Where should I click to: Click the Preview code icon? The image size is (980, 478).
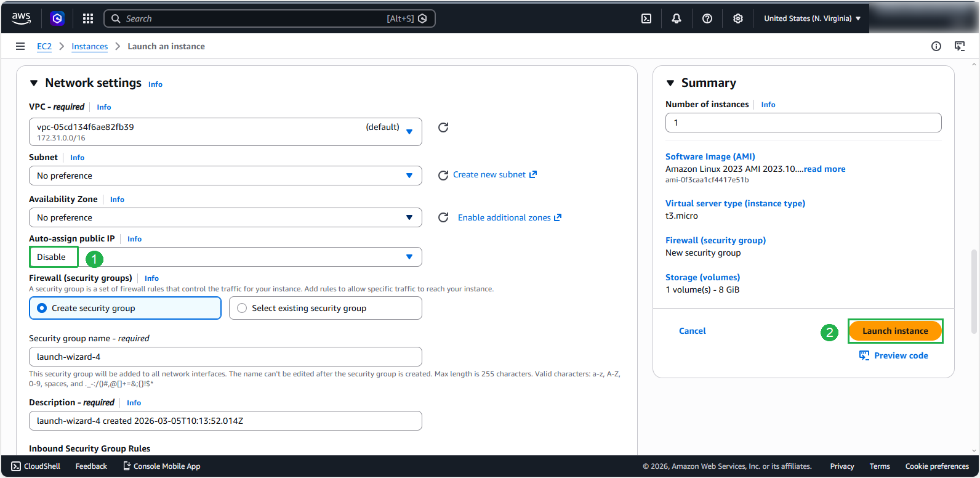tap(864, 355)
